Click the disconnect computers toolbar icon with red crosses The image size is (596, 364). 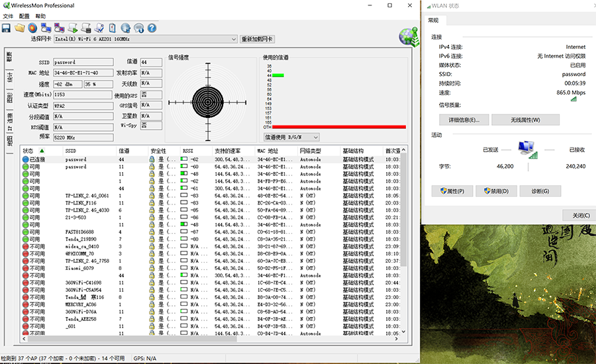60,28
